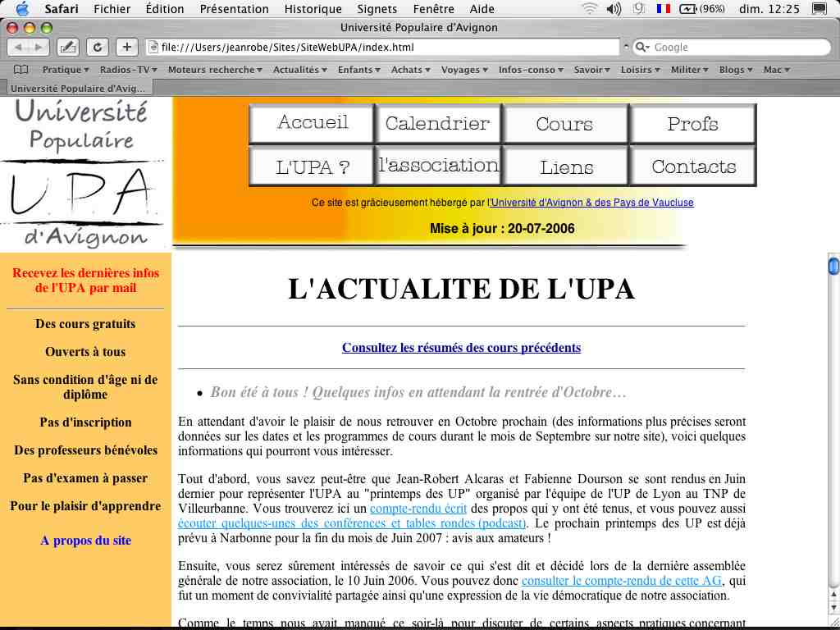The height and width of the screenshot is (630, 840).
Task: Expand the Radios-TV bookmarks folder
Action: (x=129, y=70)
